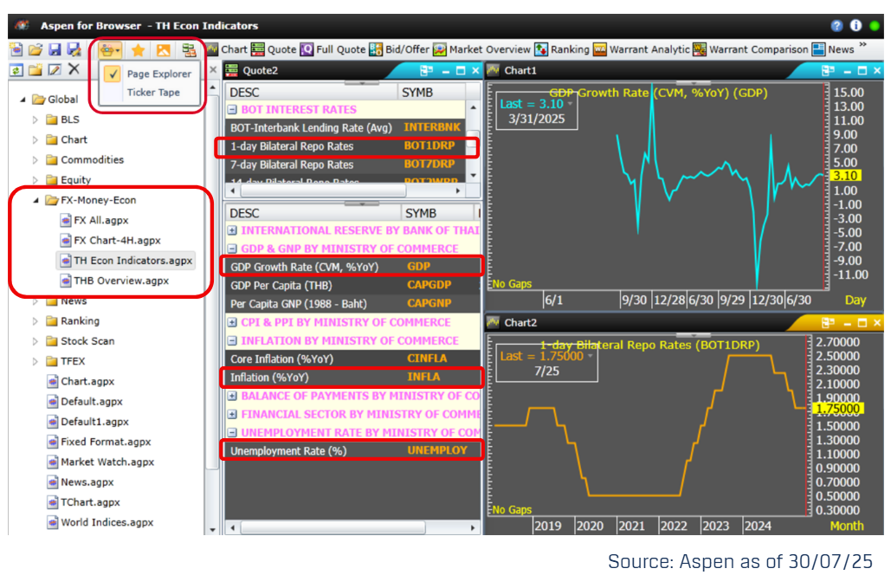Viewport: 891px width, 588px height.
Task: Open News from the toolbar
Action: 833,49
